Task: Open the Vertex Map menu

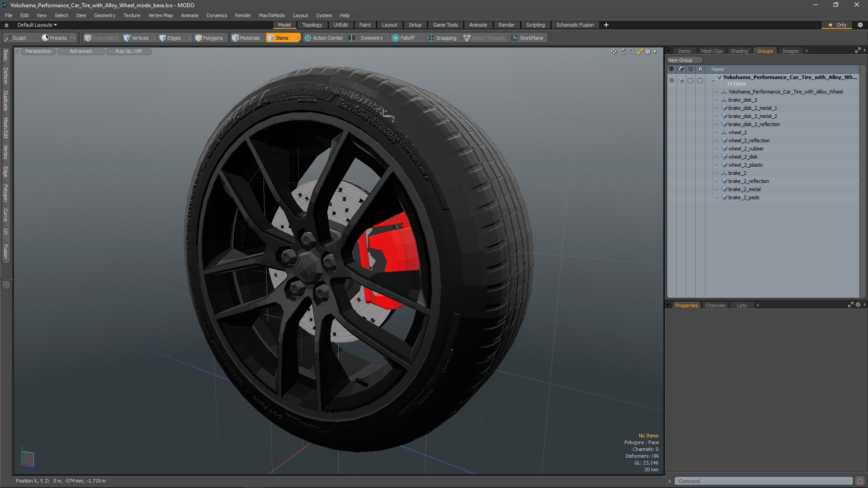Action: pos(160,15)
